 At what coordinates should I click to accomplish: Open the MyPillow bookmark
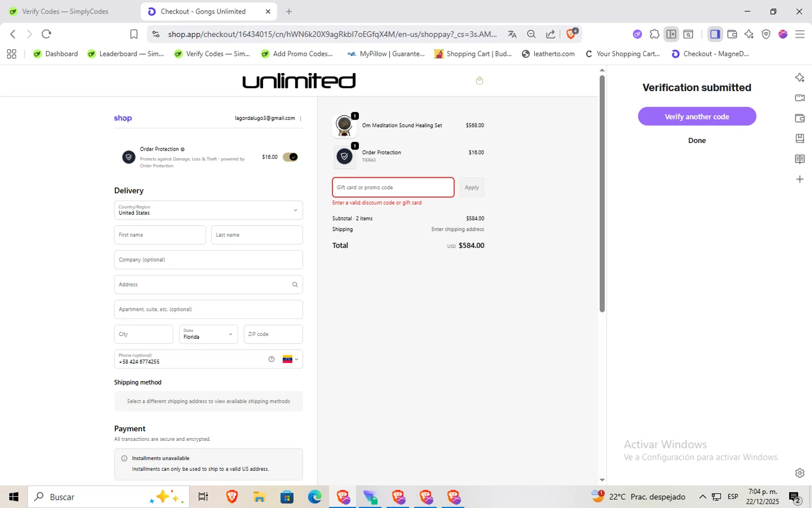point(386,54)
